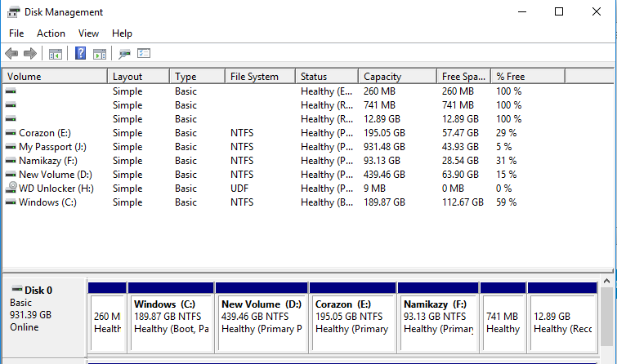Sort list by Capacity column header
The image size is (617, 364).
click(x=396, y=77)
